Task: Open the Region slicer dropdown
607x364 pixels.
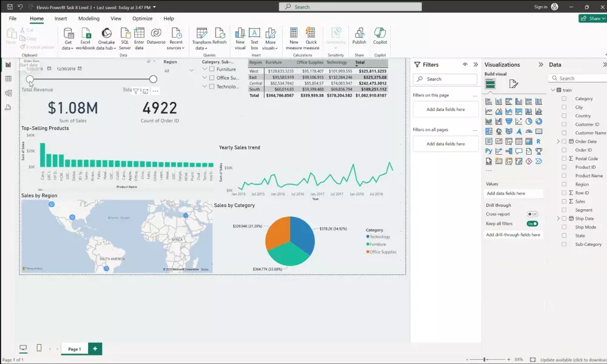Action: 192,69
